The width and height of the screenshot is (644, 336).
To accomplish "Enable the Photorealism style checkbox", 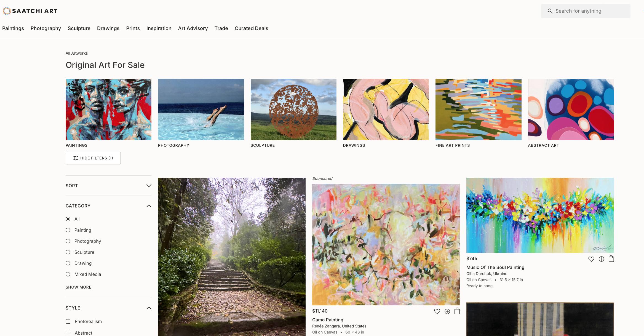I will (68, 321).
